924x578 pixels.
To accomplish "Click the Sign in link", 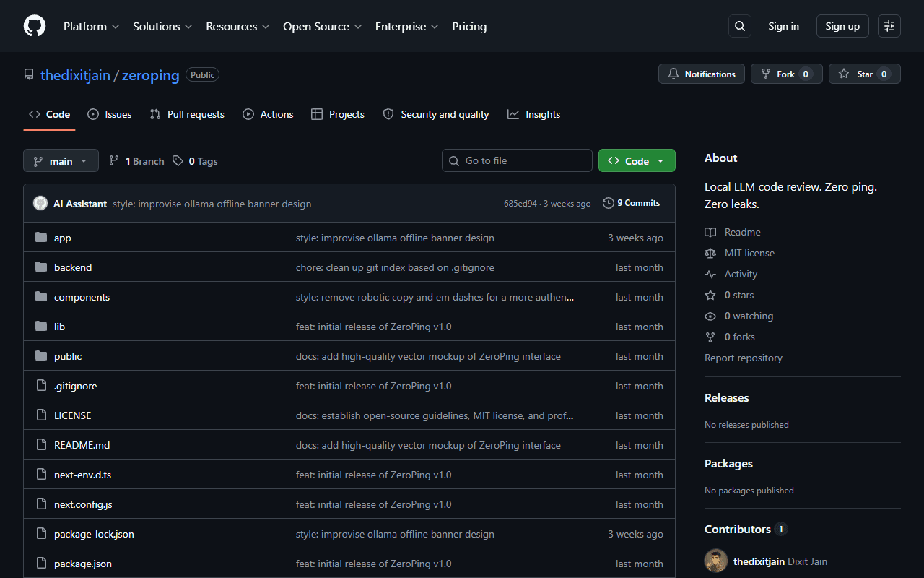I will [783, 26].
